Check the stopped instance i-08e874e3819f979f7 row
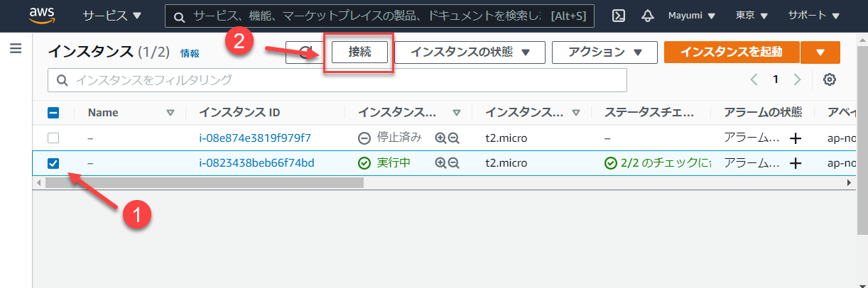The image size is (868, 288). coord(53,138)
